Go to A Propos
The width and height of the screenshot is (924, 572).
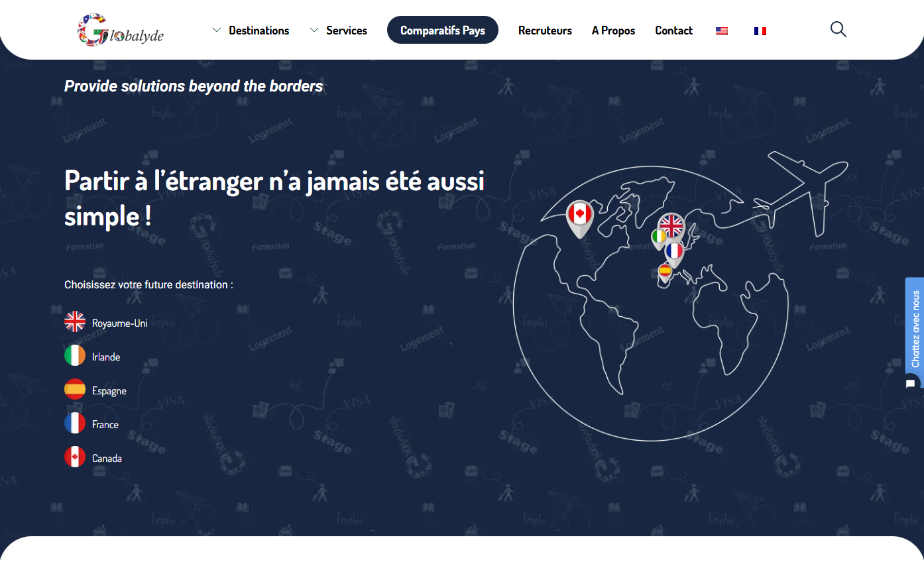click(x=613, y=30)
